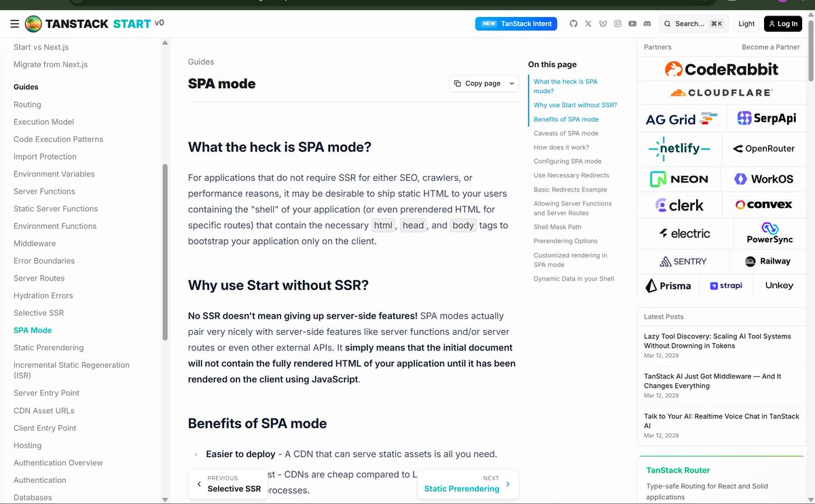Screen dimensions: 815x504
Task: Open Migrate from Next.js sidebar item
Action: coord(51,65)
